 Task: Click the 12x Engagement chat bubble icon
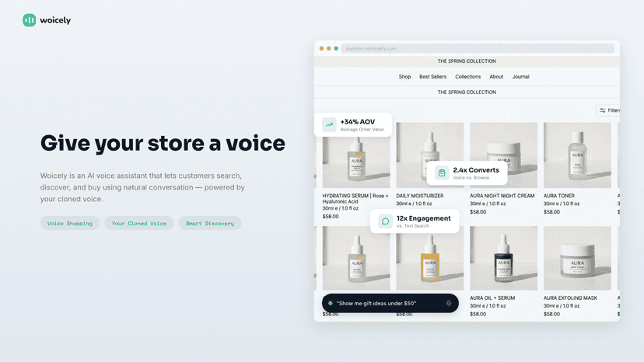385,221
